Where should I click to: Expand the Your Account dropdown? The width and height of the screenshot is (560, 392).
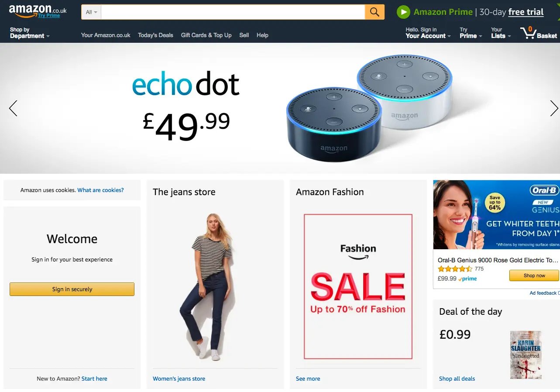[428, 33]
